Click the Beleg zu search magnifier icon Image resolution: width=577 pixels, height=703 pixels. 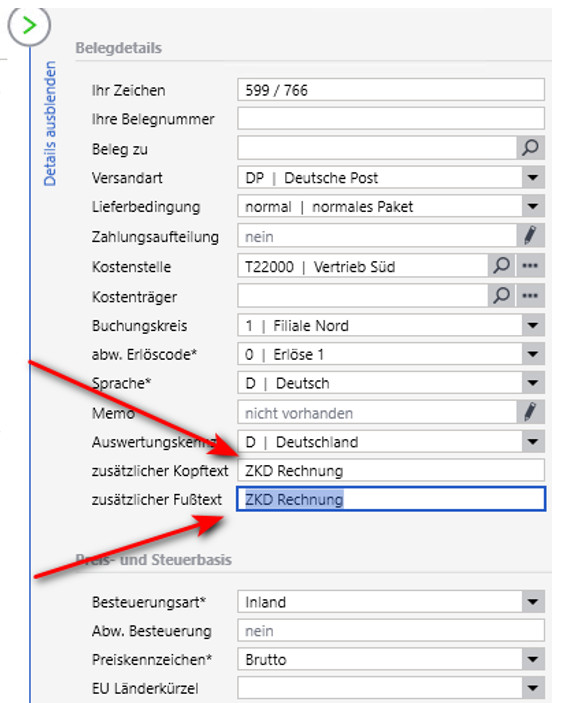coord(530,148)
